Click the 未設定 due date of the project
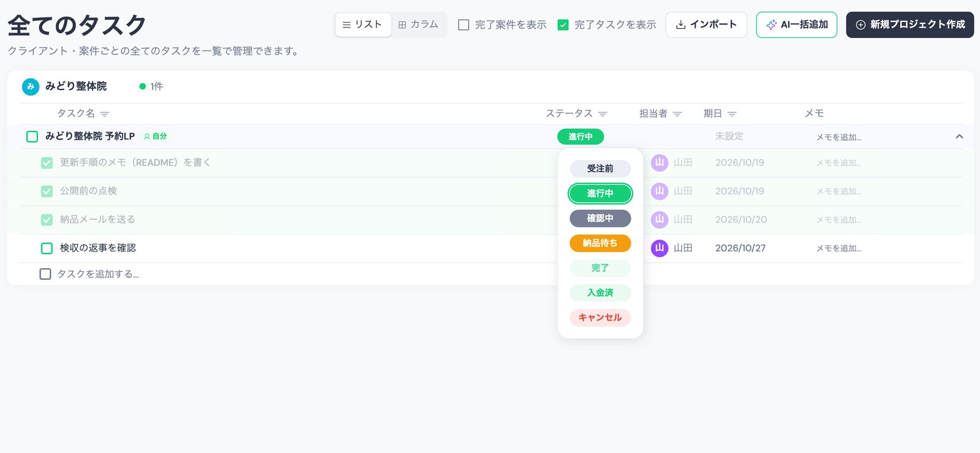 (729, 137)
